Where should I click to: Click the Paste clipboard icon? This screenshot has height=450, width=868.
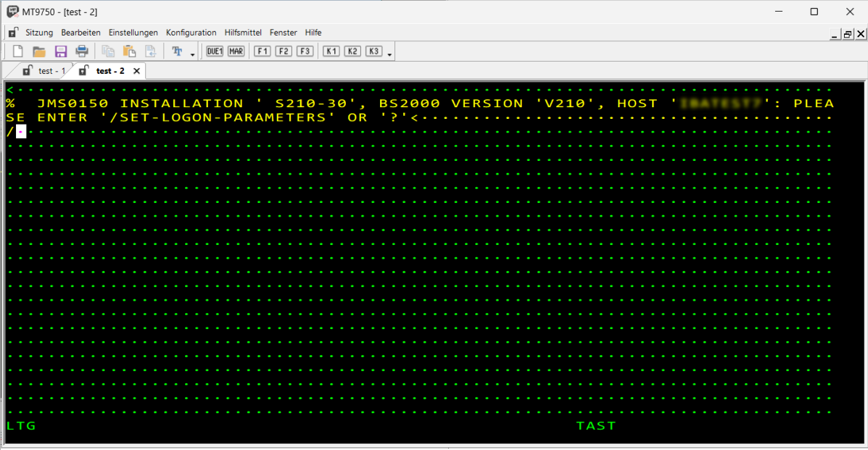click(x=129, y=51)
